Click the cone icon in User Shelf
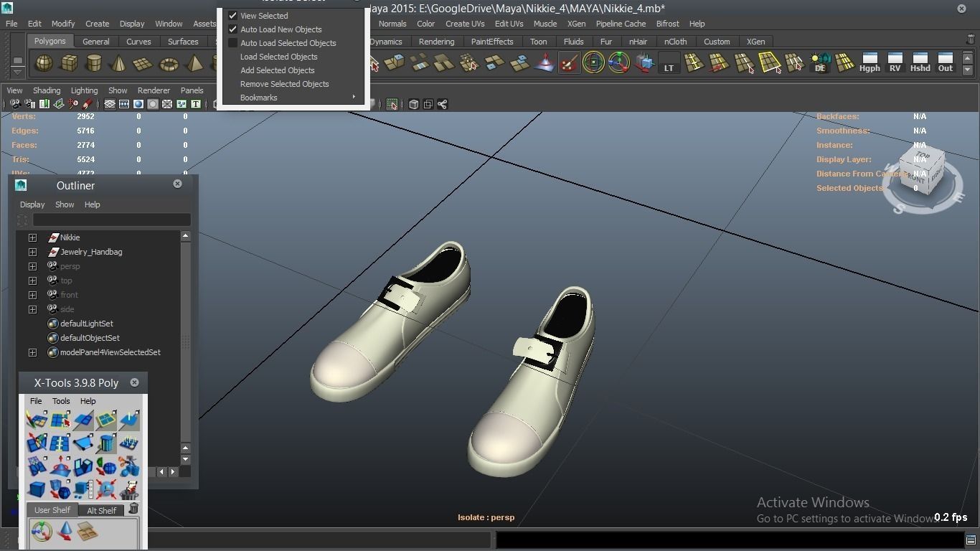980x551 pixels. 65,532
